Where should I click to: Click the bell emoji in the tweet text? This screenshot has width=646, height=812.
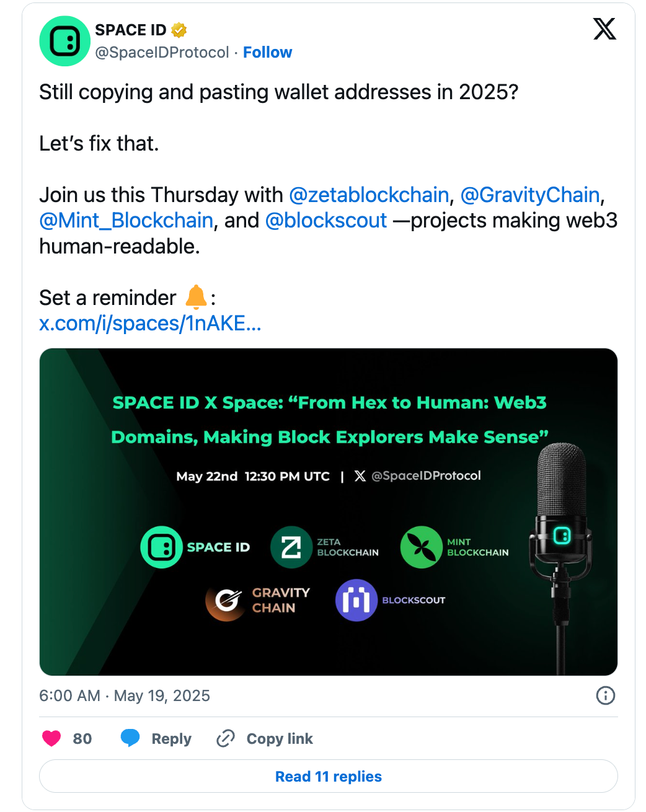(196, 298)
